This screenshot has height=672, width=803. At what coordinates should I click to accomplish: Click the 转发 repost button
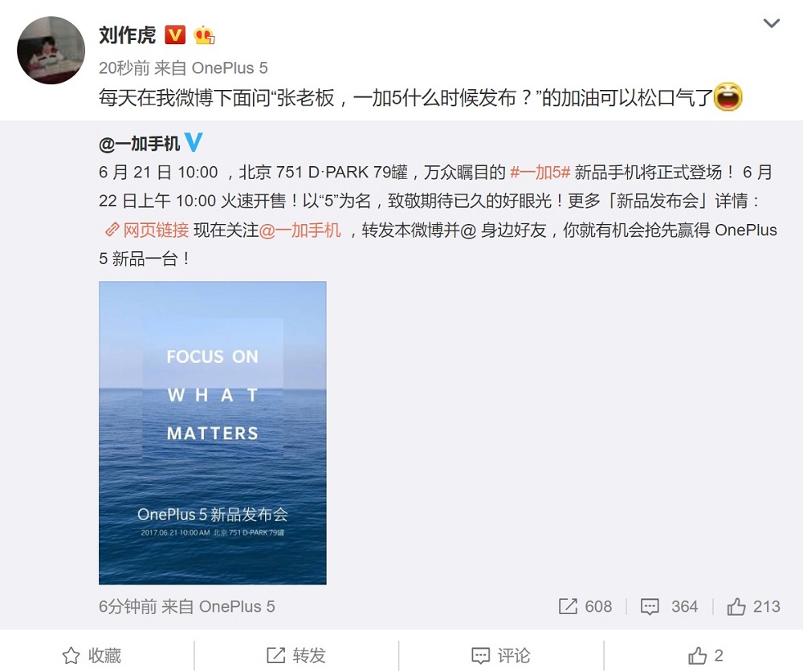pyautogui.click(x=296, y=656)
